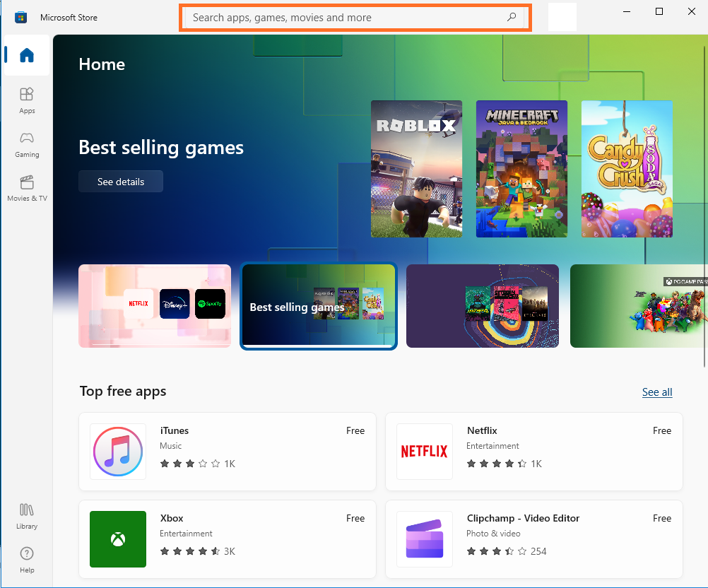
Task: Go to the Gaming section
Action: [x=27, y=144]
